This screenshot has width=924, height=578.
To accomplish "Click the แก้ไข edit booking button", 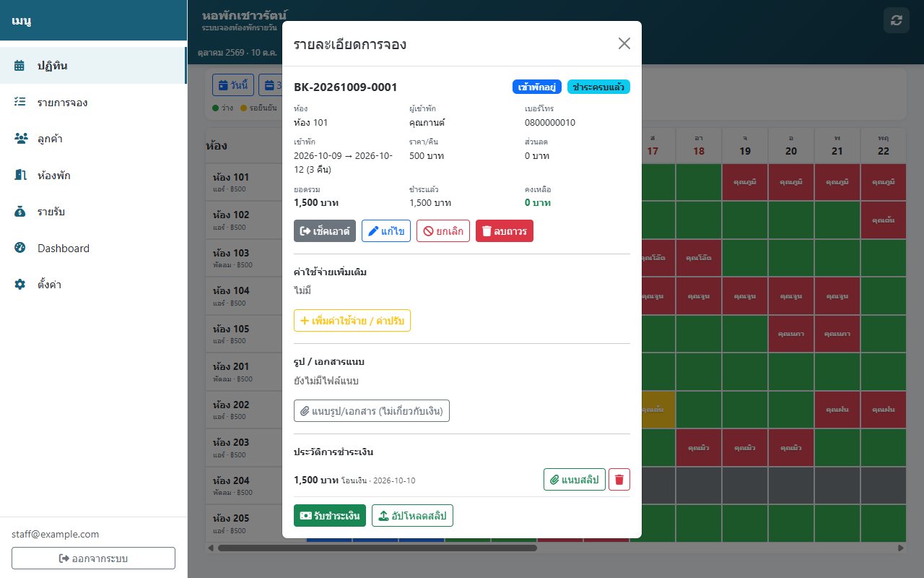I will point(386,231).
